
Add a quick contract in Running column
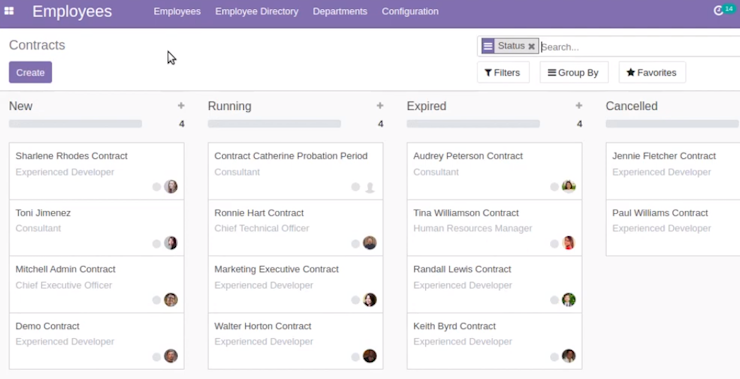point(380,106)
